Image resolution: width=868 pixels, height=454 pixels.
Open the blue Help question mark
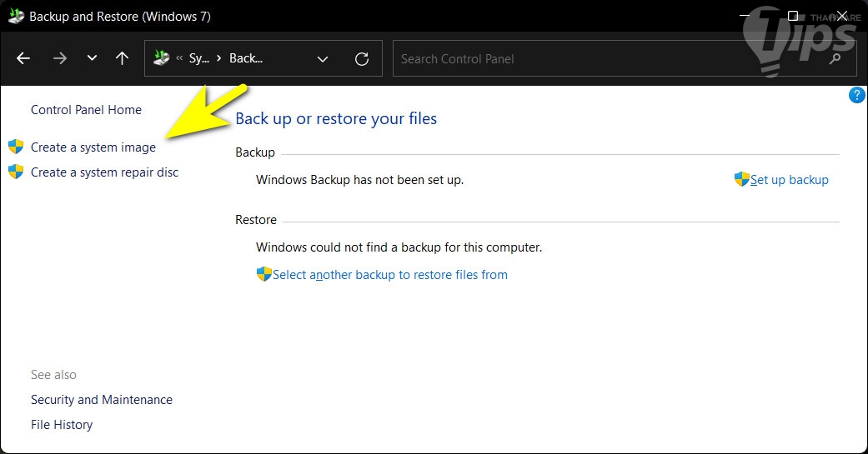[856, 95]
